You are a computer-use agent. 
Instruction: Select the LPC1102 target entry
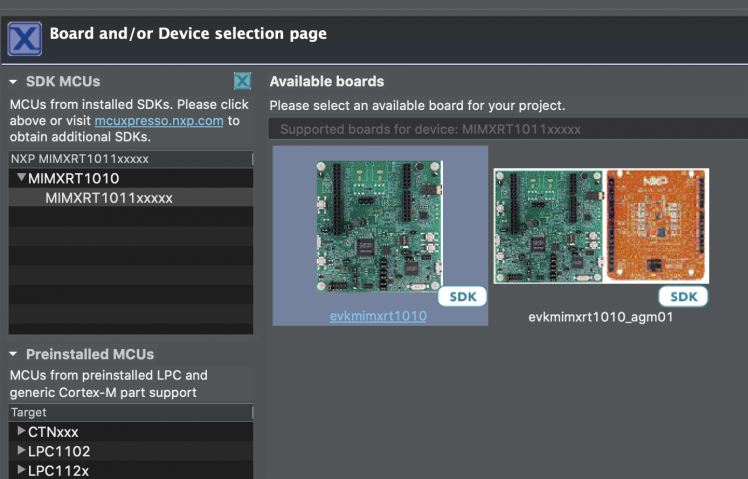coord(53,450)
